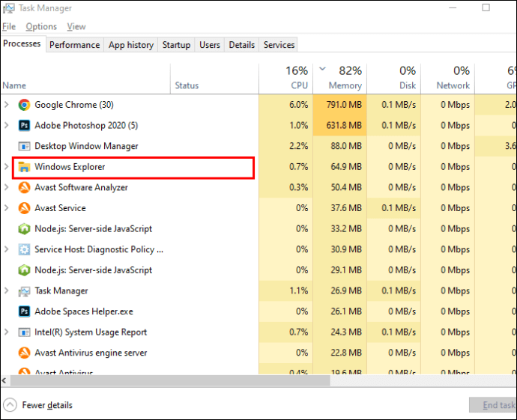This screenshot has height=420, width=517.
Task: Open the View menu
Action: pos(76,27)
